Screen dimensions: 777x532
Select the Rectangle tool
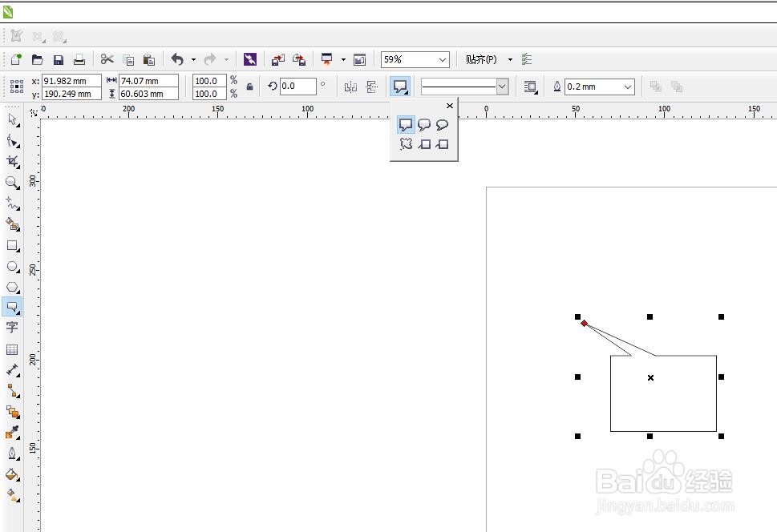tap(13, 246)
